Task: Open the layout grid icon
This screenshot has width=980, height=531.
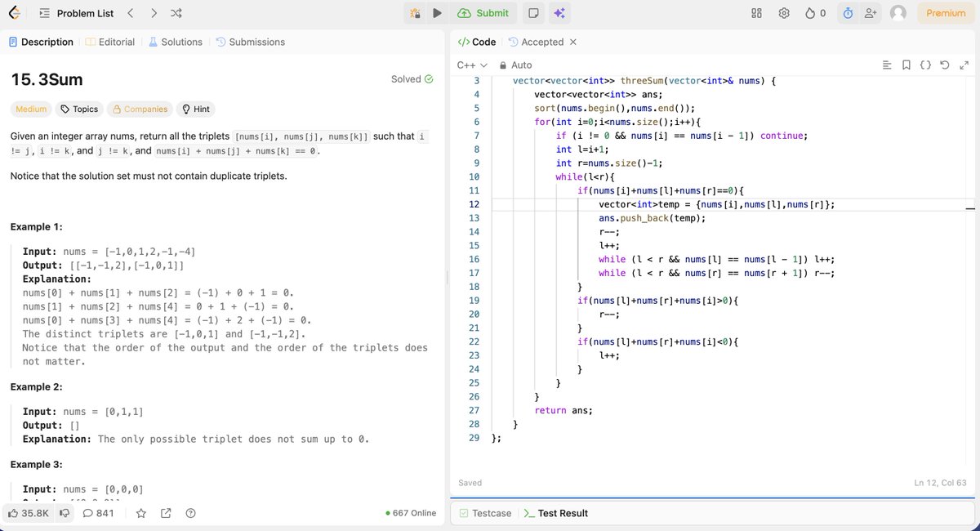Action: 756,13
